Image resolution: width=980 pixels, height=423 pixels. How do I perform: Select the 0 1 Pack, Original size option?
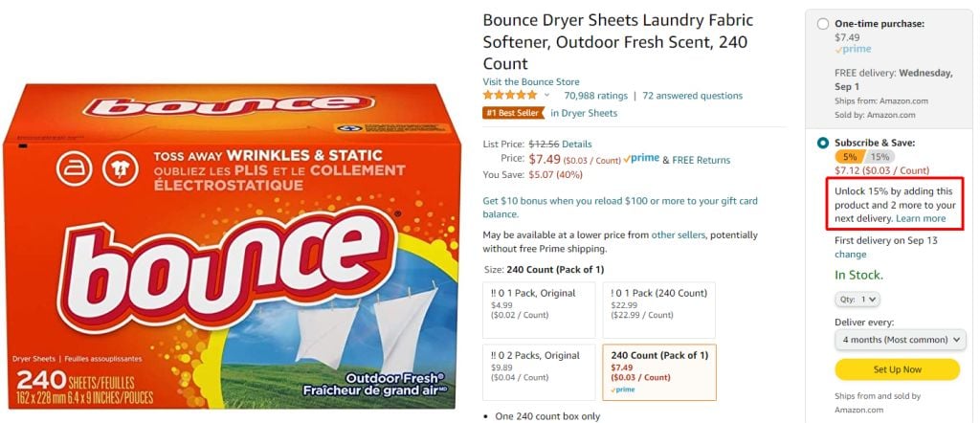[x=539, y=310]
